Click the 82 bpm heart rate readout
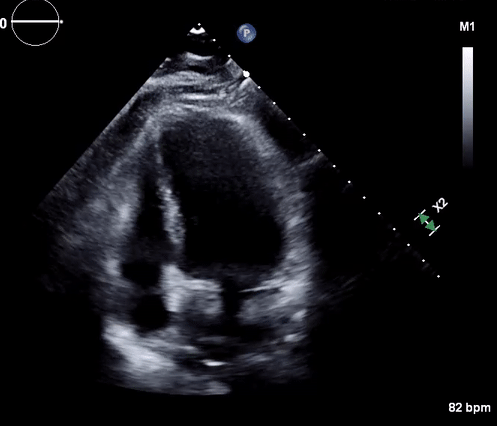Image resolution: width=497 pixels, height=426 pixels. 469,408
